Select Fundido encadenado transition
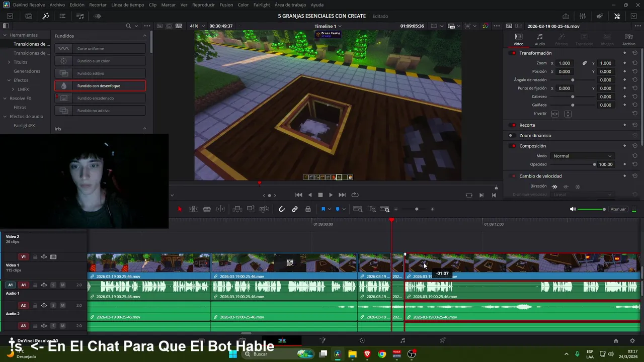 click(x=100, y=98)
